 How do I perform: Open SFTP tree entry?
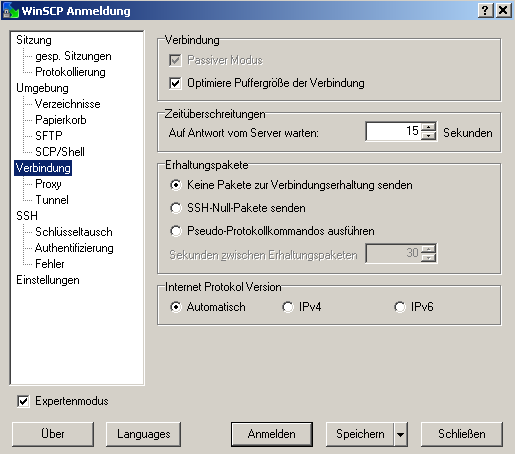[x=49, y=136]
